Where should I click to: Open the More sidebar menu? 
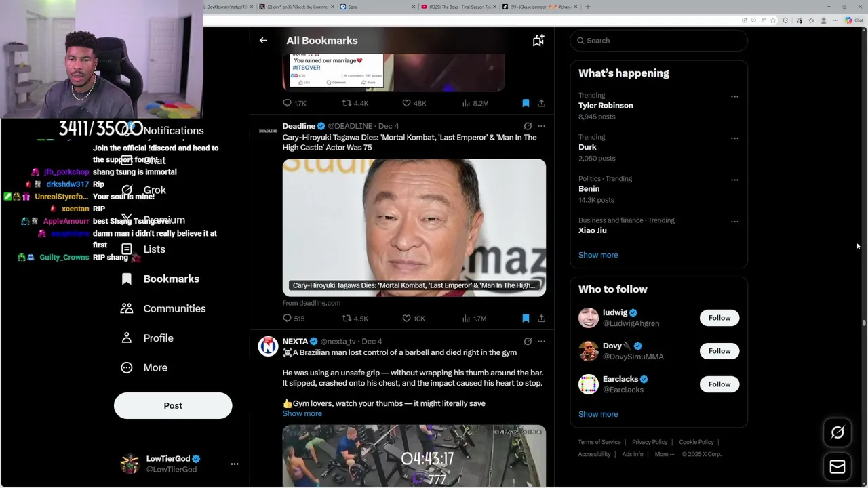tap(144, 367)
